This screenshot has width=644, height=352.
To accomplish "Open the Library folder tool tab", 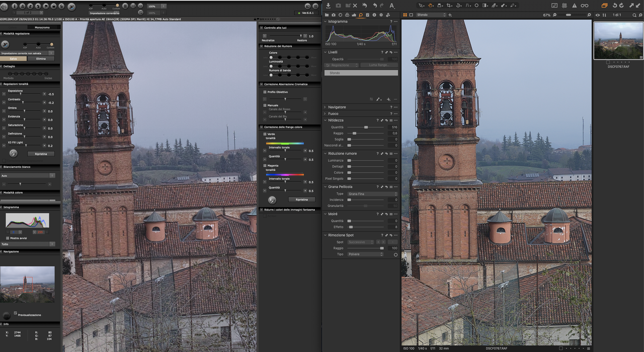I will pyautogui.click(x=327, y=15).
